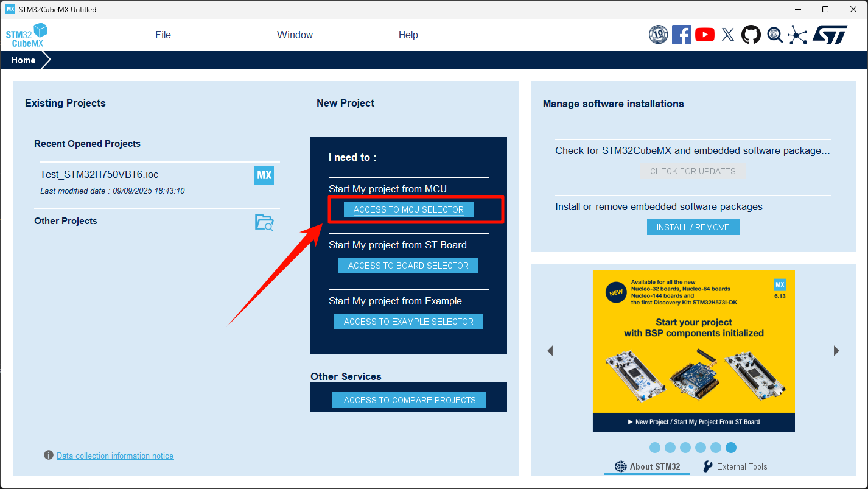Screen dimensions: 868x489
Task: Switch to the External Tools tab
Action: coord(735,466)
